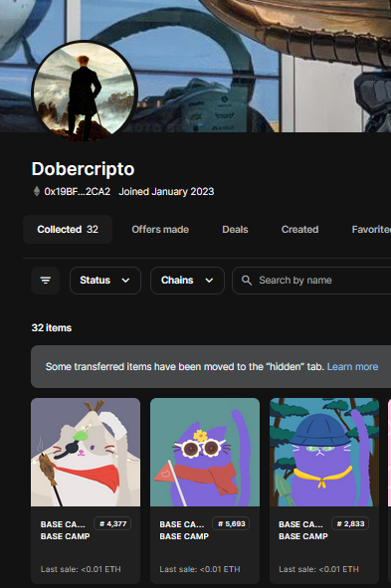Click the # 2,833 rarity badge
This screenshot has width=391, height=588.
(350, 523)
